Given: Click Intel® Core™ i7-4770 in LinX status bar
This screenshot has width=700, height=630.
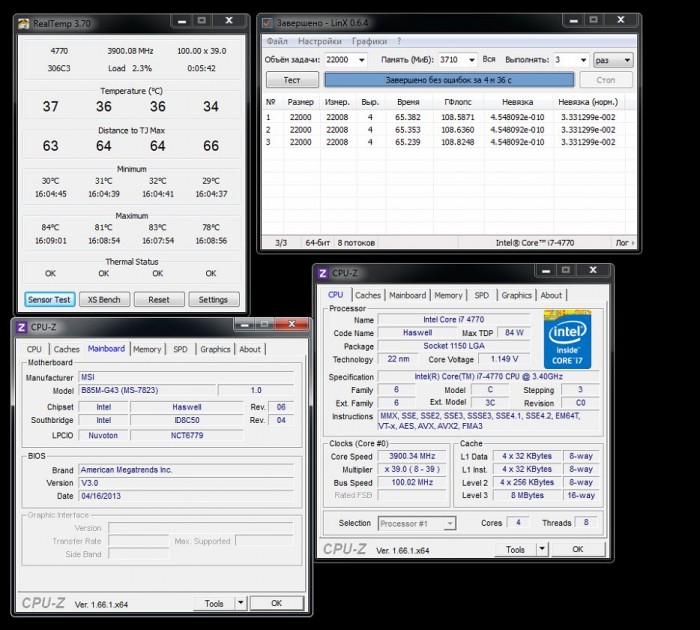Looking at the screenshot, I should [x=534, y=243].
